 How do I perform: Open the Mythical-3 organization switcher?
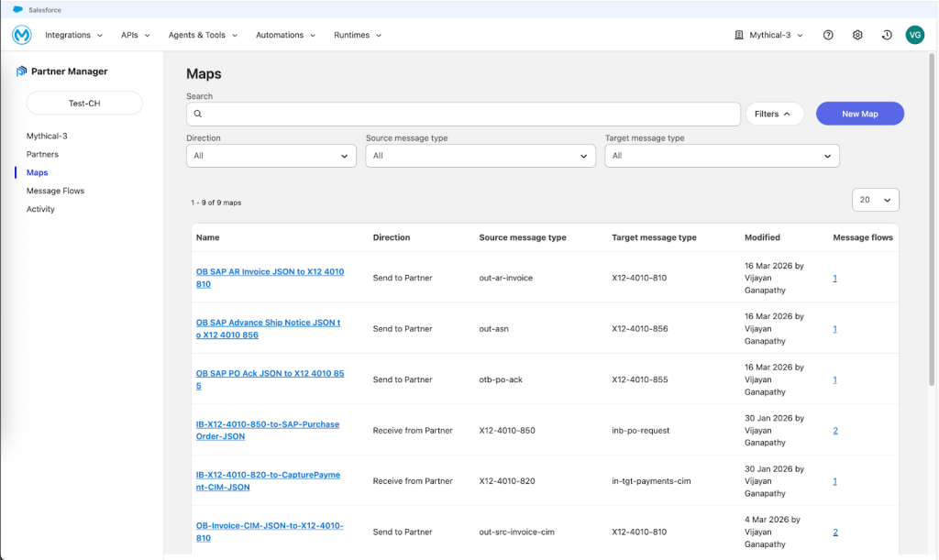tap(768, 35)
